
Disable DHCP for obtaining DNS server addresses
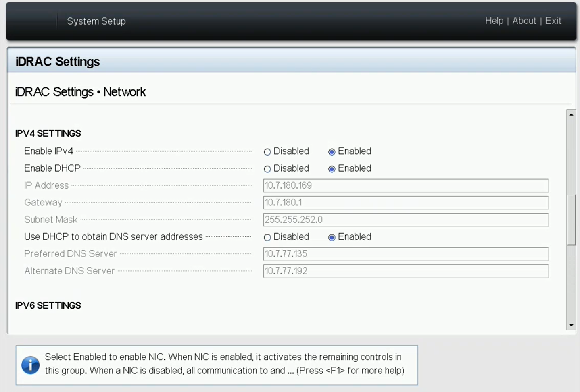267,237
